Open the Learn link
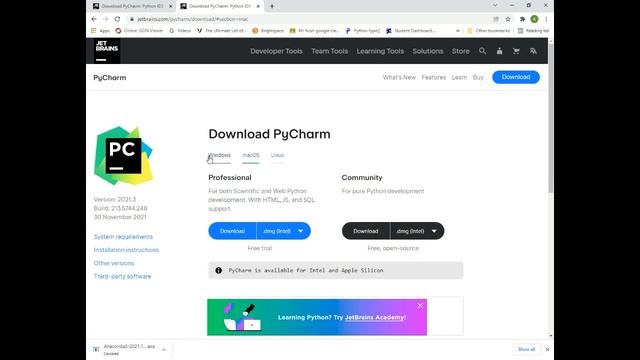The width and height of the screenshot is (640, 360). tap(459, 78)
